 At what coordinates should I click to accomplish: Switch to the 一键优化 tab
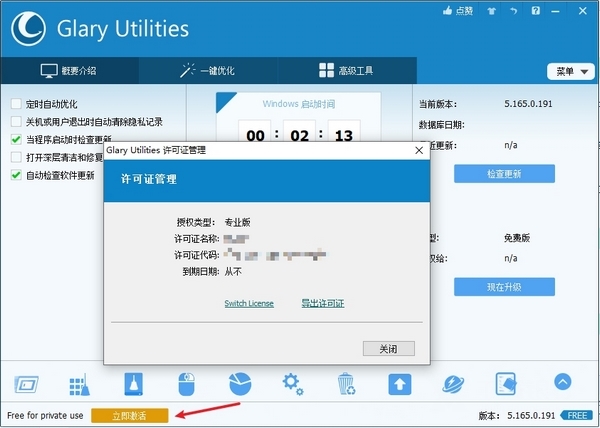click(x=208, y=71)
